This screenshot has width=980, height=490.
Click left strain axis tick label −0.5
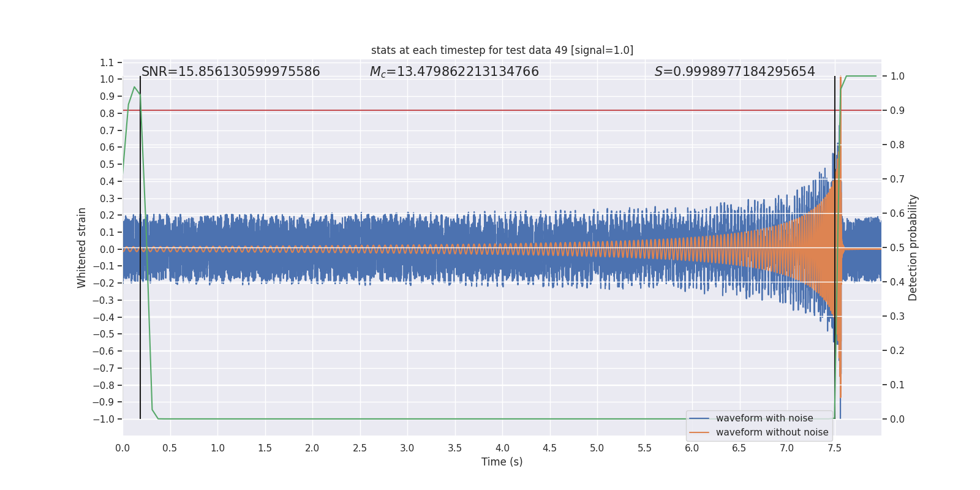[104, 334]
